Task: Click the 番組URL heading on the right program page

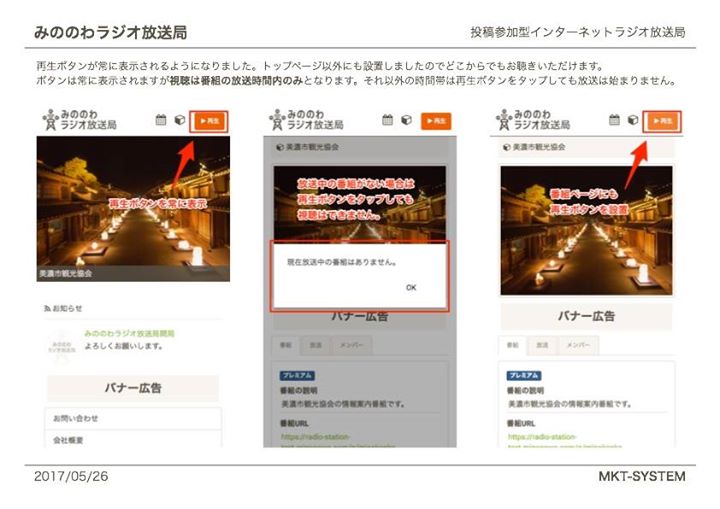Action: click(x=521, y=423)
